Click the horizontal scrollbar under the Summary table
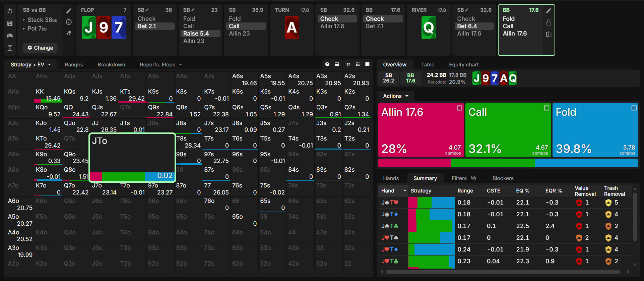 pyautogui.click(x=503, y=272)
